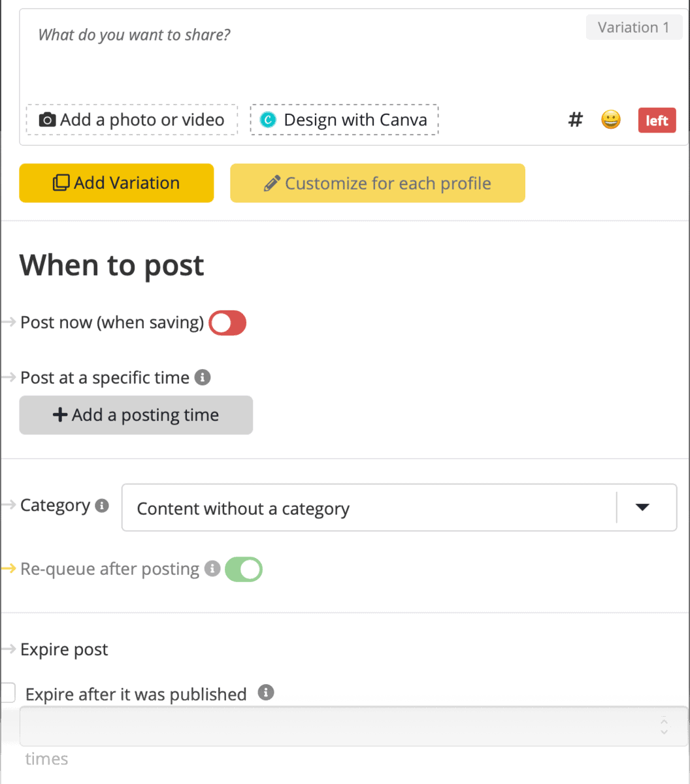
Task: Enable Post now (when saving)
Action: tap(227, 323)
